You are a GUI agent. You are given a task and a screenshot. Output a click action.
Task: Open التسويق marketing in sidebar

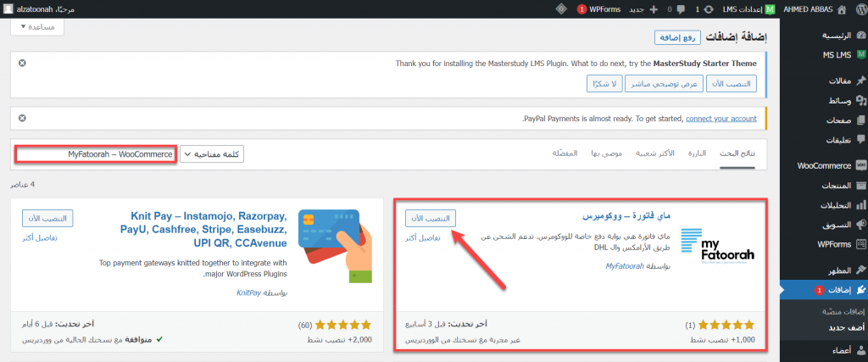tap(836, 225)
